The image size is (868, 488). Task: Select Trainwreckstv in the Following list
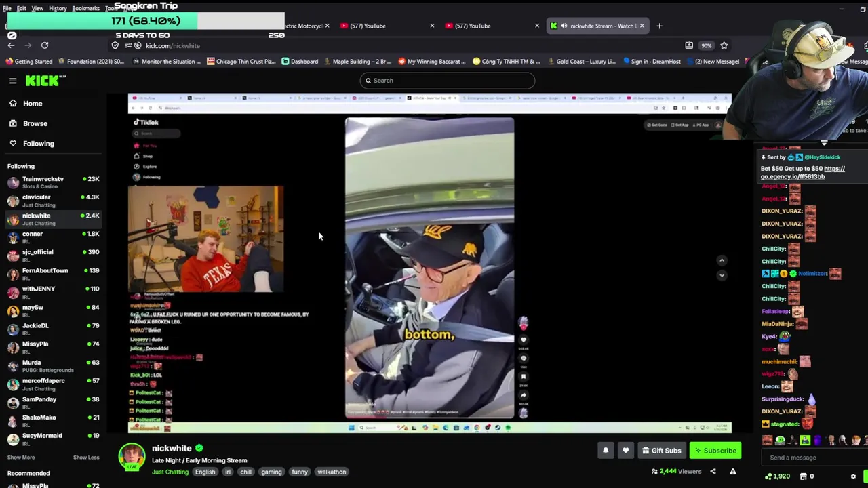click(x=53, y=182)
